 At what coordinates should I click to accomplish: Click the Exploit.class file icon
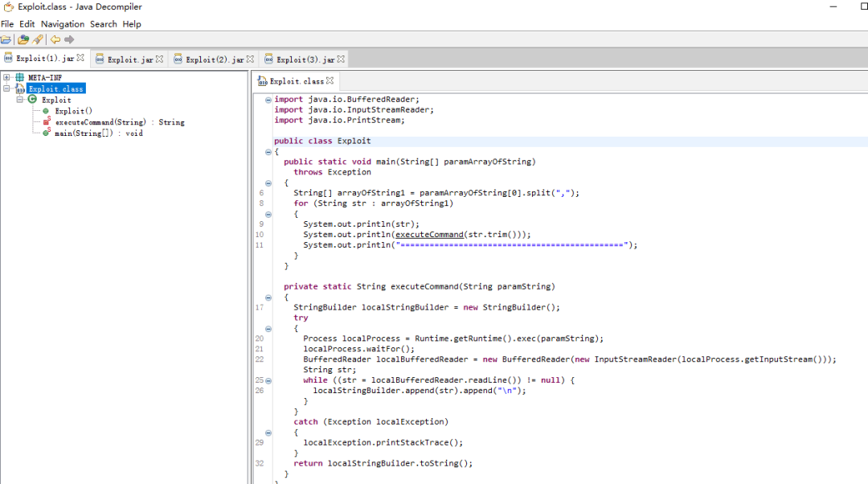tap(20, 88)
